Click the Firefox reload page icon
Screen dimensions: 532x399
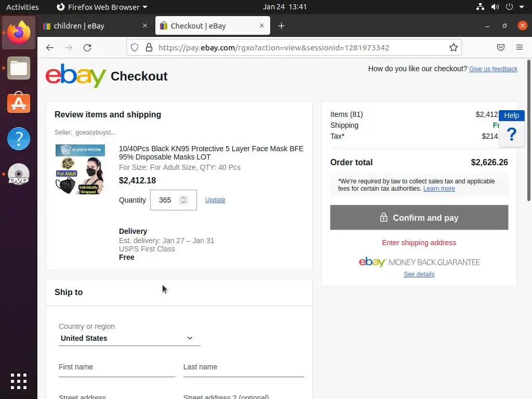point(87,48)
